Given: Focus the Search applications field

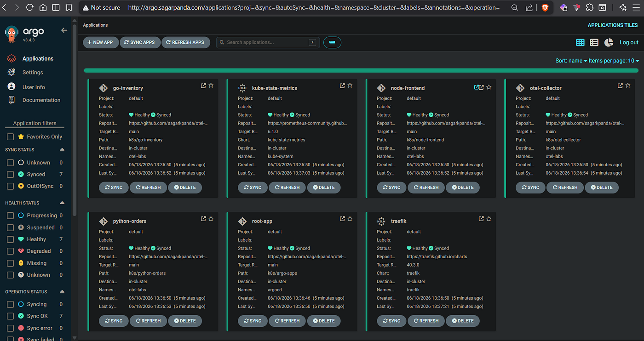Looking at the screenshot, I should pyautogui.click(x=268, y=42).
